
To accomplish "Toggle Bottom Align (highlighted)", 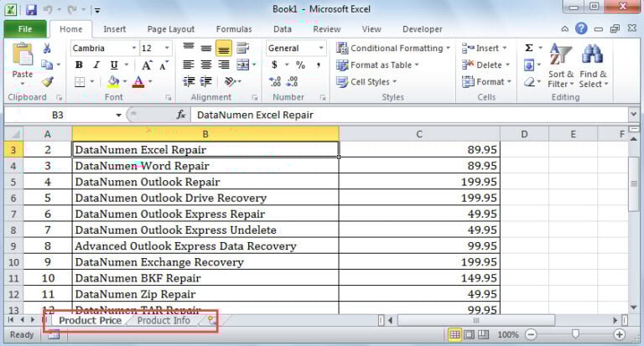I will click(223, 48).
